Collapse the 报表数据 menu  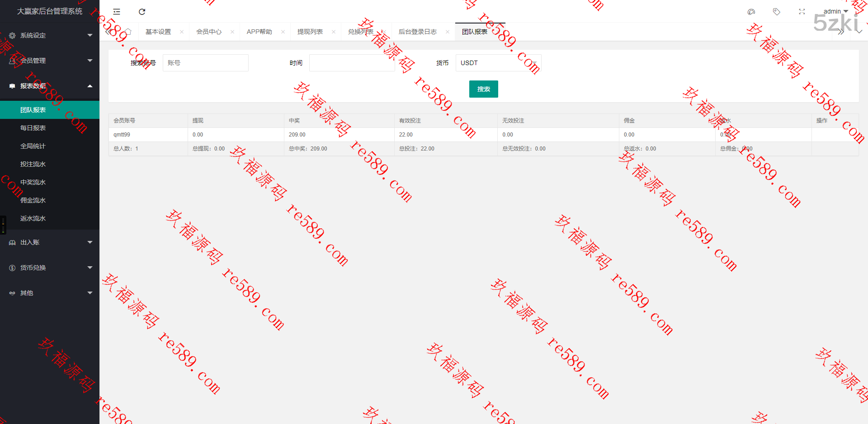click(x=50, y=86)
